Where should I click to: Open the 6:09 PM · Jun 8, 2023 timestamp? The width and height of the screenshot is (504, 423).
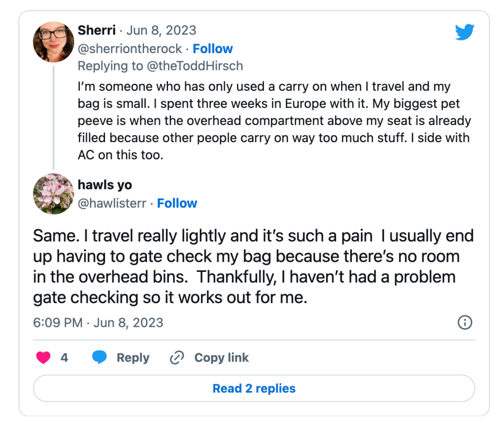pyautogui.click(x=98, y=323)
